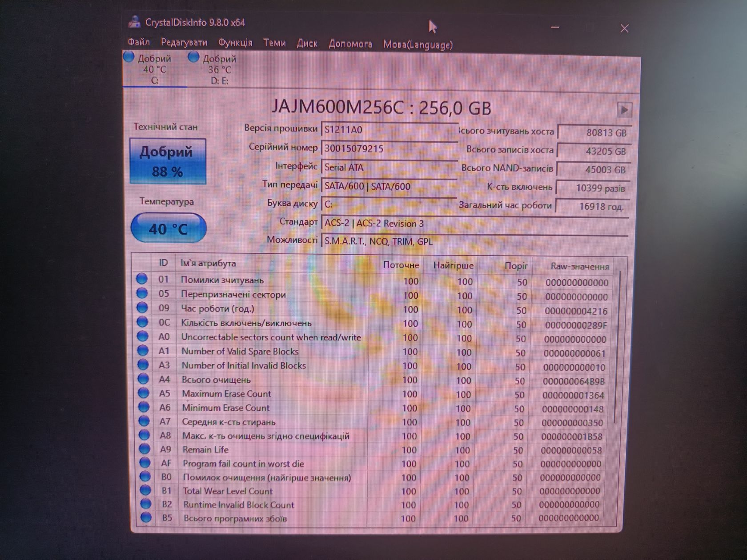
Task: Click the power-on count 10399 разів
Action: click(x=593, y=188)
